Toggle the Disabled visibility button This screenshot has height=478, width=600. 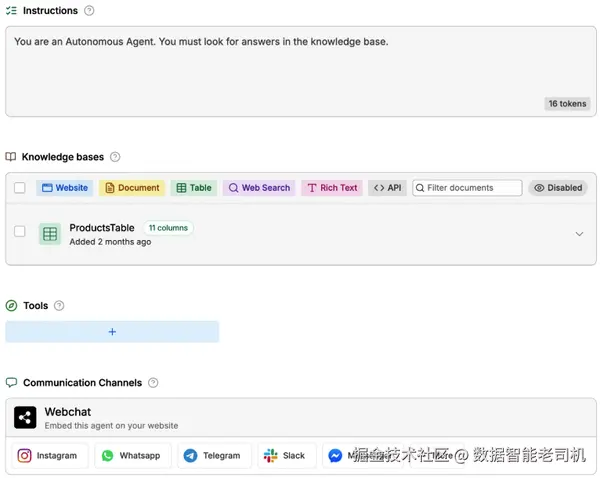558,188
